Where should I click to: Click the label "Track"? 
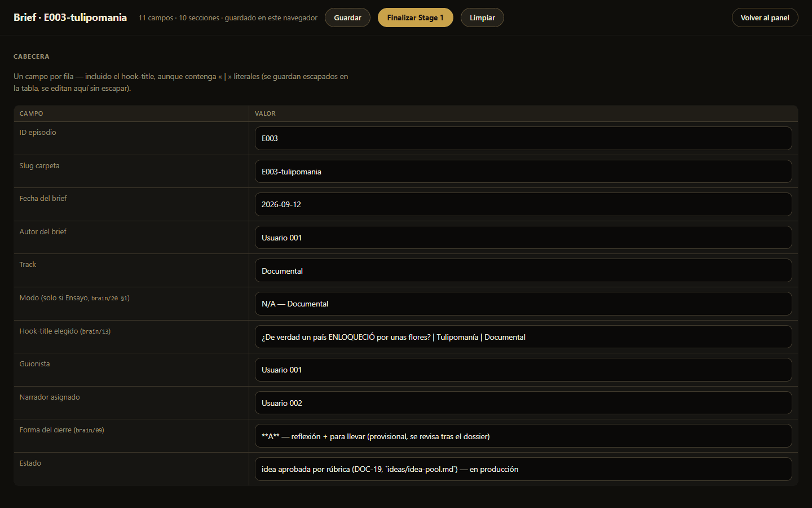(x=28, y=265)
